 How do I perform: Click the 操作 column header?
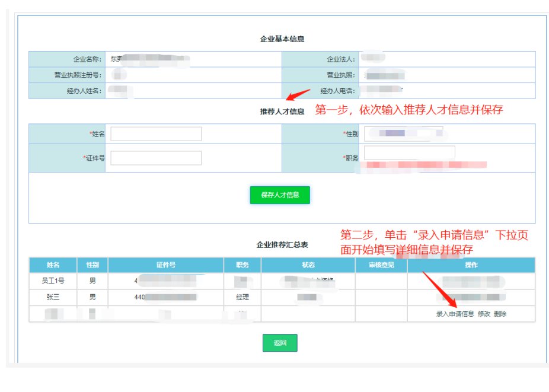(x=471, y=265)
